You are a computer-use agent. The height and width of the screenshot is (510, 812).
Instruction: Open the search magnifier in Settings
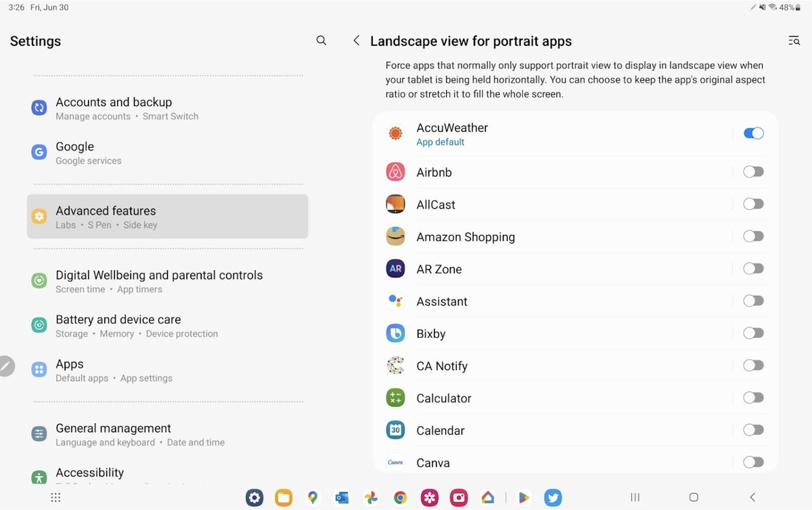coord(321,41)
